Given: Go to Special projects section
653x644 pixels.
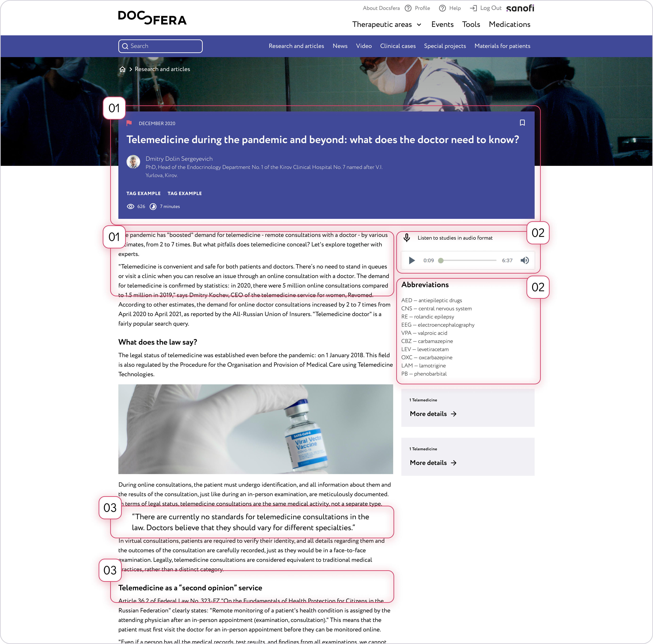Looking at the screenshot, I should click(x=445, y=46).
